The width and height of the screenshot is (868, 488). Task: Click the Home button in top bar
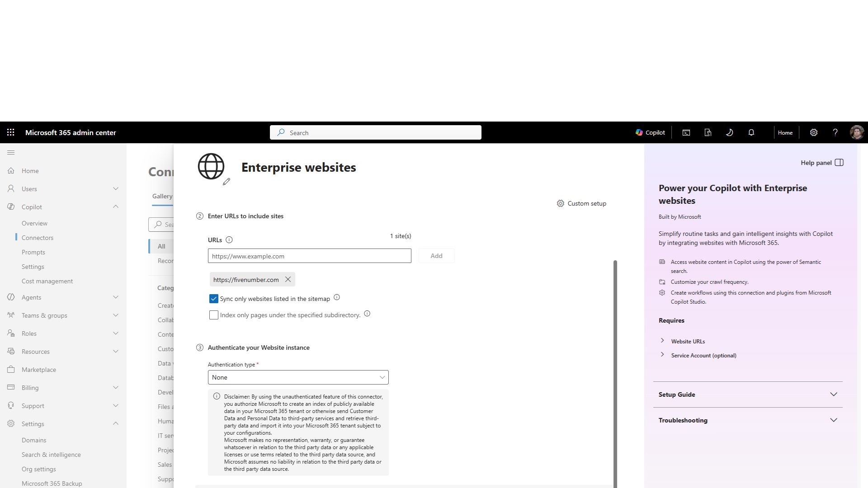(785, 132)
